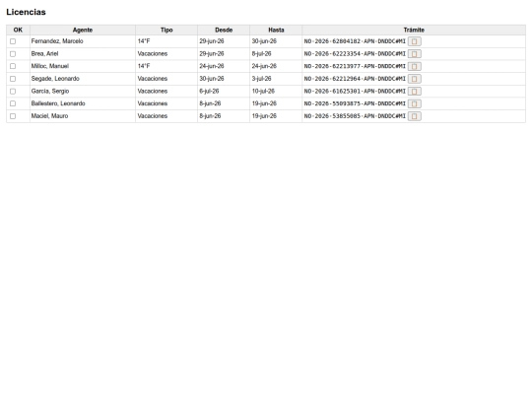
Task: Select trámite code in Garcia, Sergio row
Action: (x=355, y=92)
